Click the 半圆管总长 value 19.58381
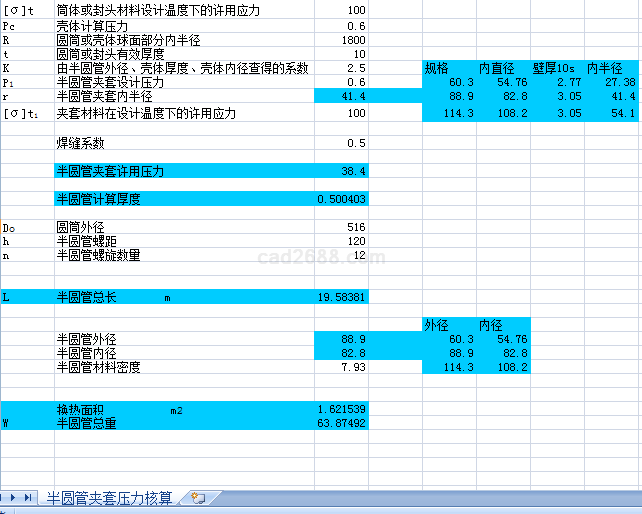Viewport: 642px width, 514px height. [x=341, y=297]
